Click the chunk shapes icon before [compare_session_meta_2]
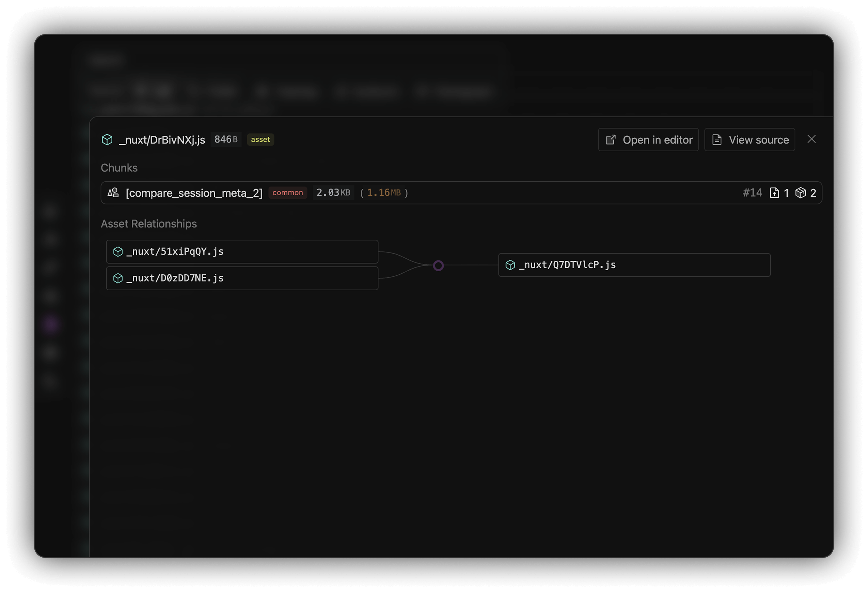 point(113,193)
